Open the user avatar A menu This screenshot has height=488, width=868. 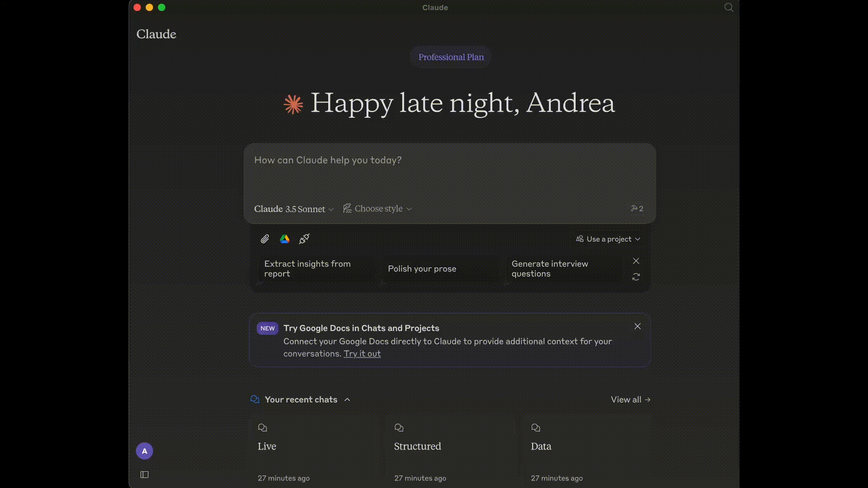point(145,451)
